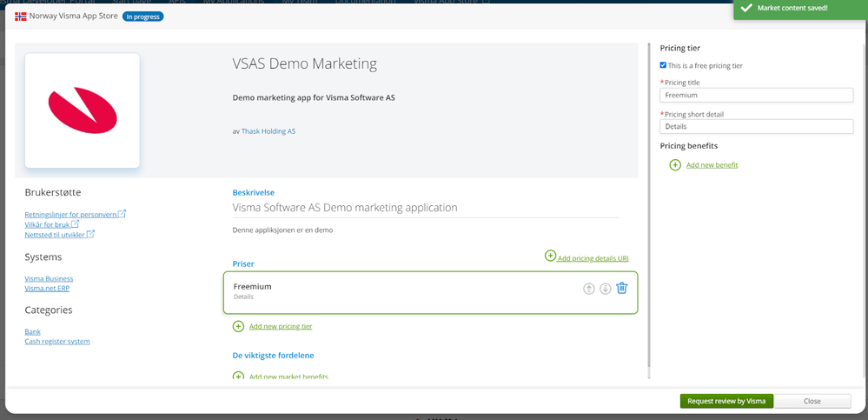Click plus icon for new market benefits

[x=238, y=376]
